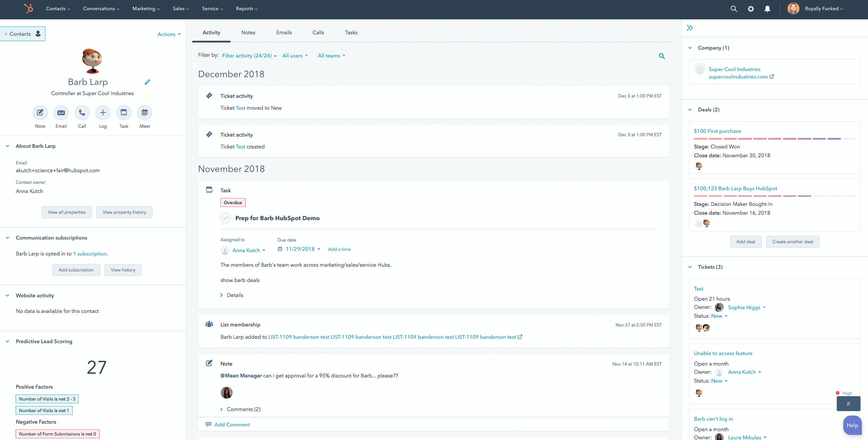Collapse the Deals (2) section
868x440 pixels.
[x=690, y=110]
